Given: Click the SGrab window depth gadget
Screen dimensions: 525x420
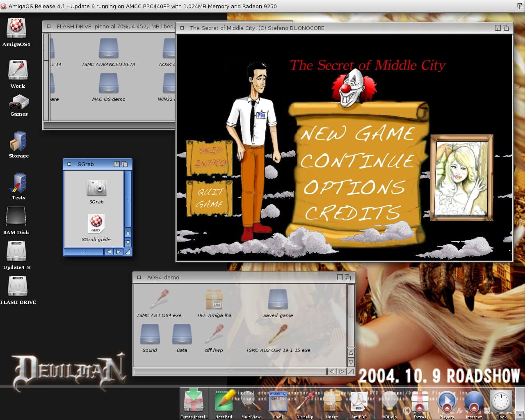Looking at the screenshot, I should tap(125, 164).
